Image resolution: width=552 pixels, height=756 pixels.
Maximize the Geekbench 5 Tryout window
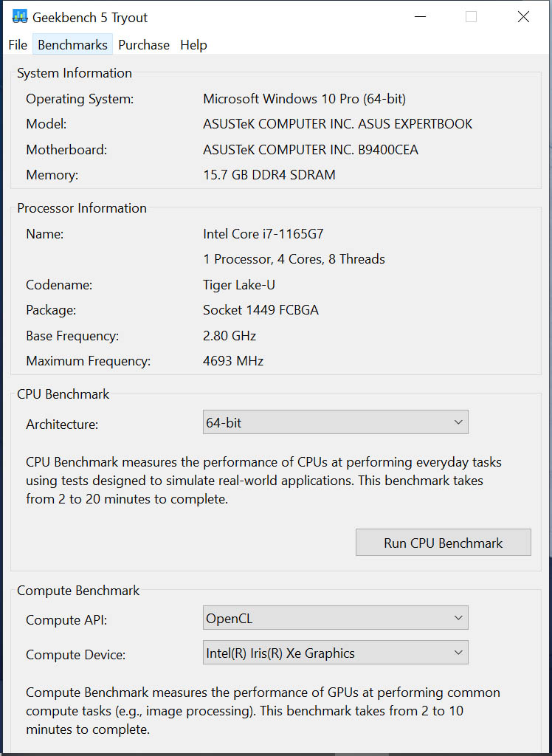click(471, 17)
